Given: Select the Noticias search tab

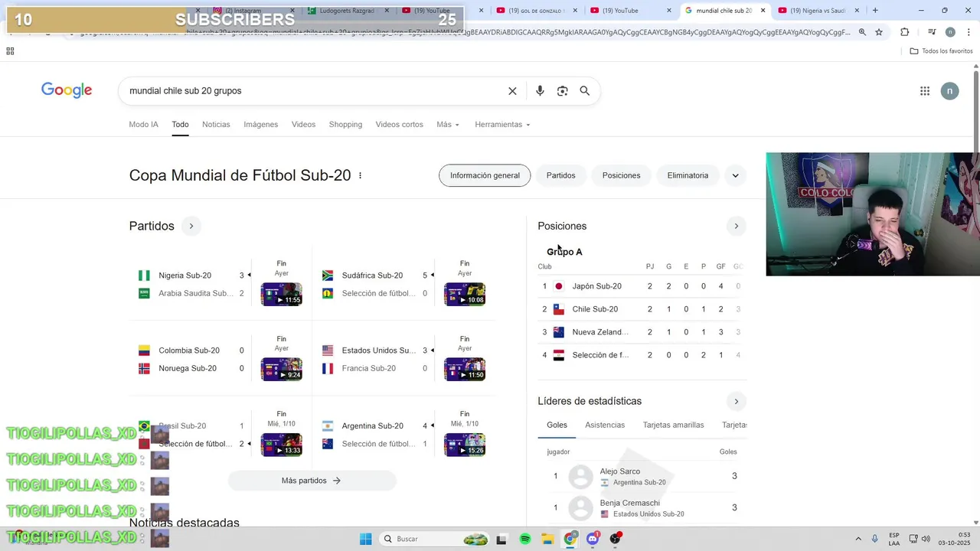Looking at the screenshot, I should click(x=216, y=125).
